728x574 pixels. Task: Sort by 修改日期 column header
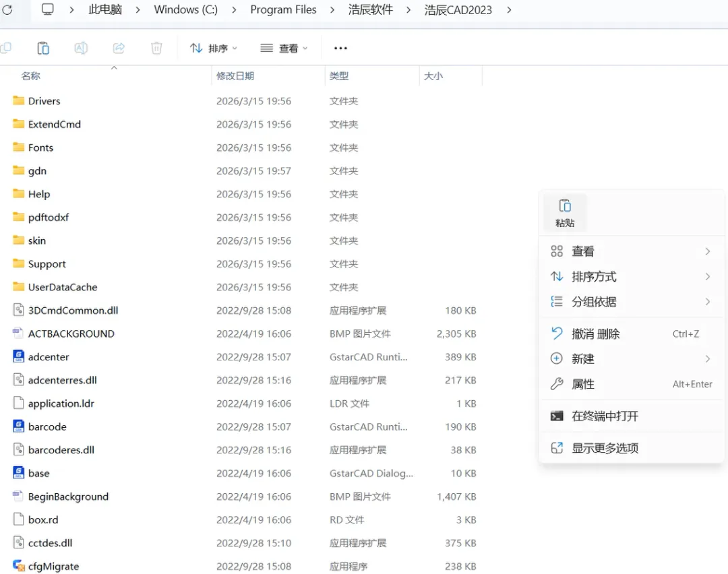point(235,75)
